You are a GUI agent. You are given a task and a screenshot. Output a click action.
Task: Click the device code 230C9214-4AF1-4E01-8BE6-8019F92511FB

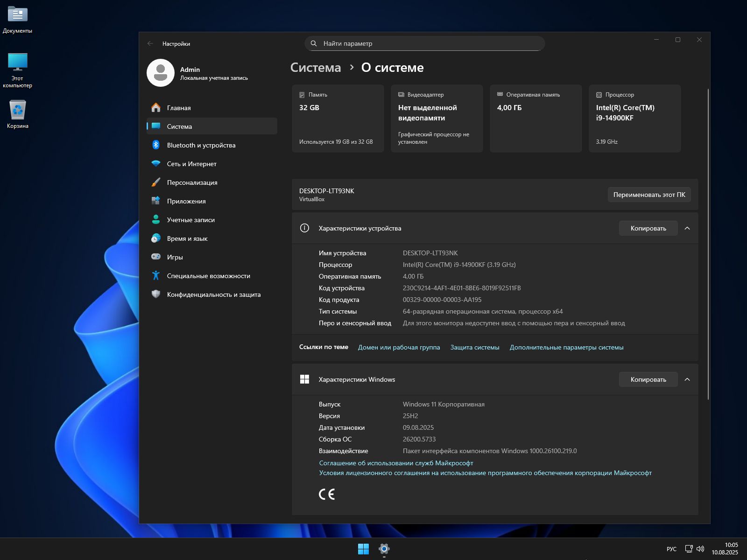pos(462,288)
